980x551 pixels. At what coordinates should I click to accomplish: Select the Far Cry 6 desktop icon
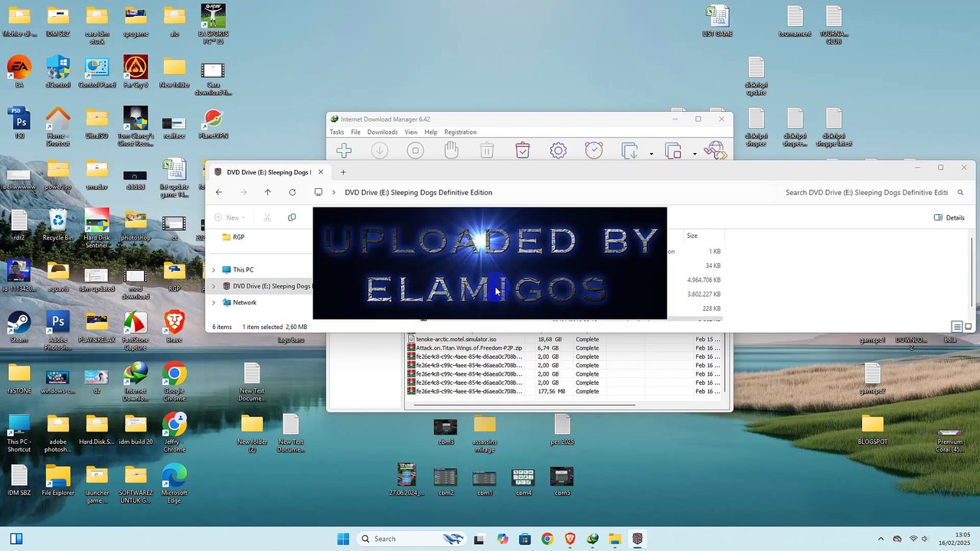[x=136, y=72]
